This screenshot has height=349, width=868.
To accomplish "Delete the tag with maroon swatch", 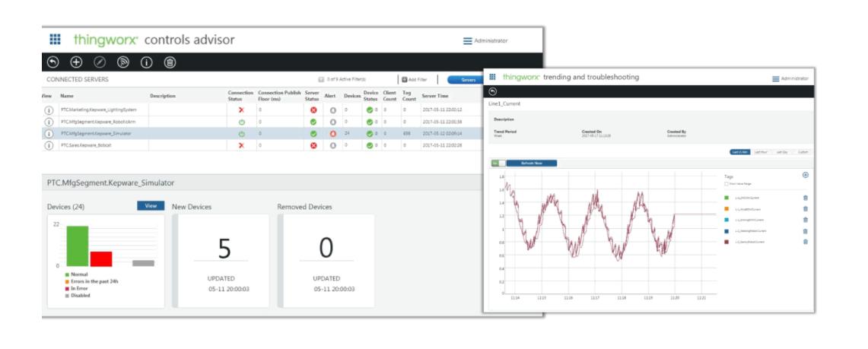I will tap(806, 242).
